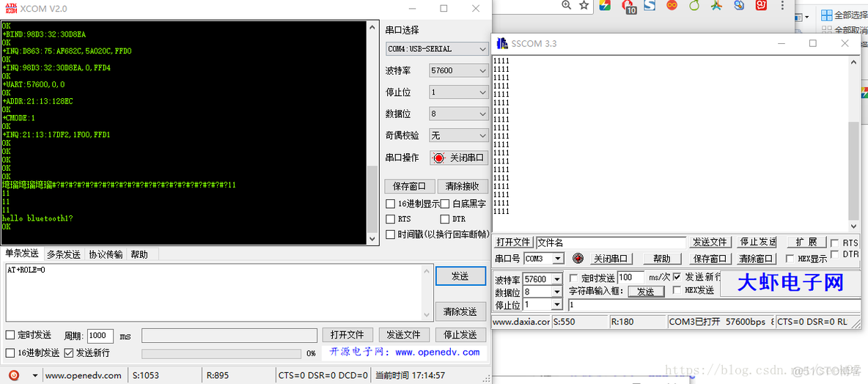Open the browser three-dot menu
The height and width of the screenshot is (384, 868).
point(782,5)
